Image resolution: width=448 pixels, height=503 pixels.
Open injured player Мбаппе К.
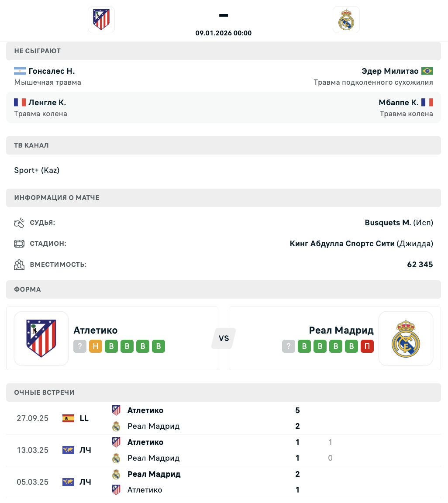(399, 103)
